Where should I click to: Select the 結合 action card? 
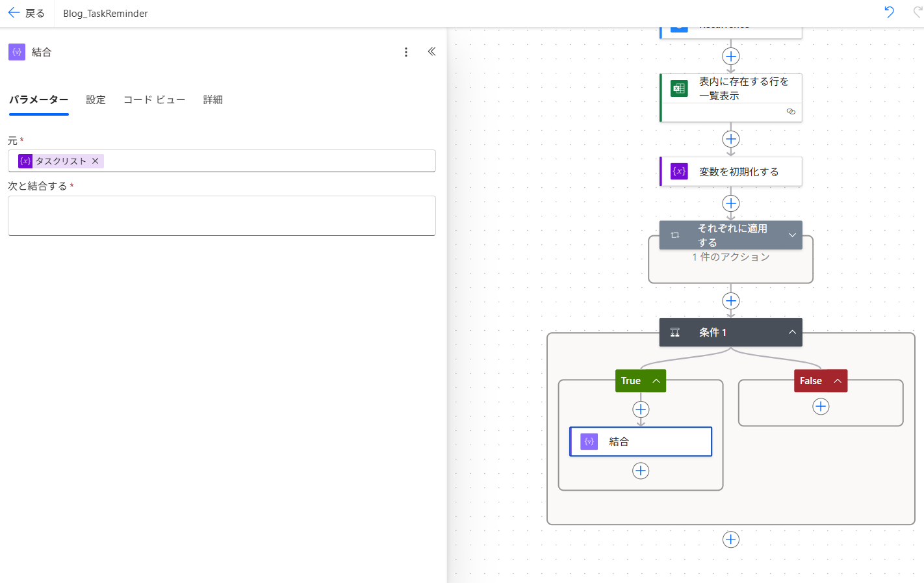pos(641,442)
